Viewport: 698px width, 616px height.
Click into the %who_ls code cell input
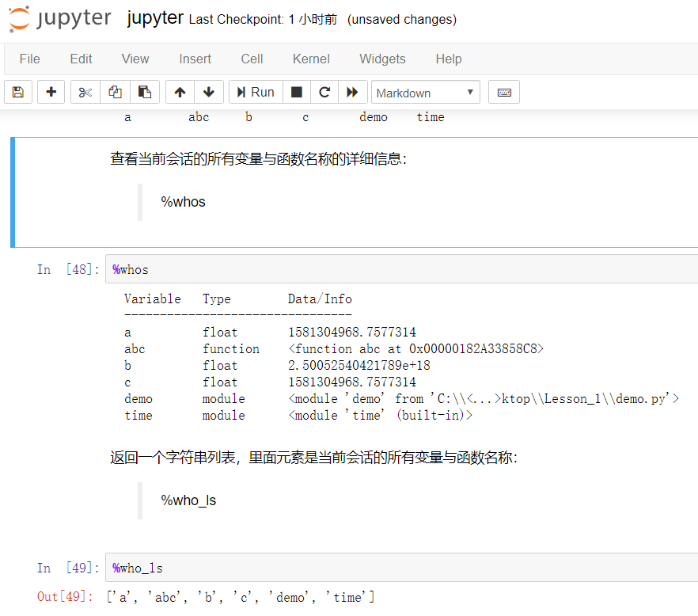click(401, 568)
